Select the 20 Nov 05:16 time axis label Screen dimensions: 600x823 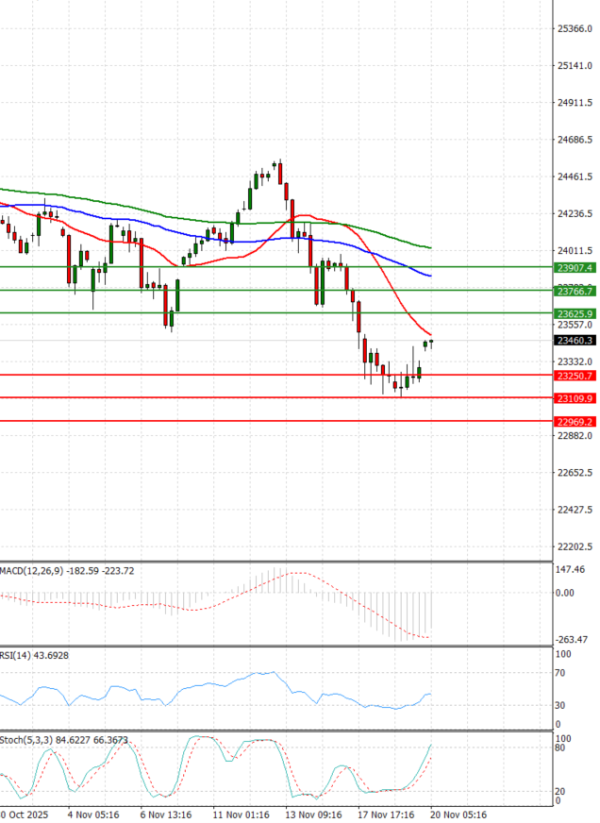[458, 815]
